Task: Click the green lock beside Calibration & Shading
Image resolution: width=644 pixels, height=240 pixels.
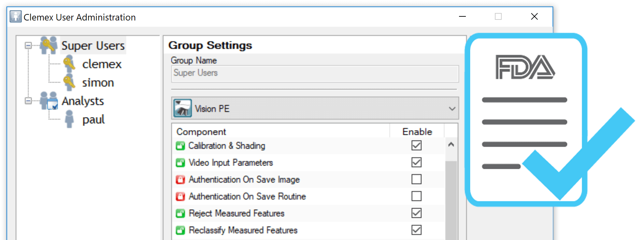Action: [x=180, y=146]
